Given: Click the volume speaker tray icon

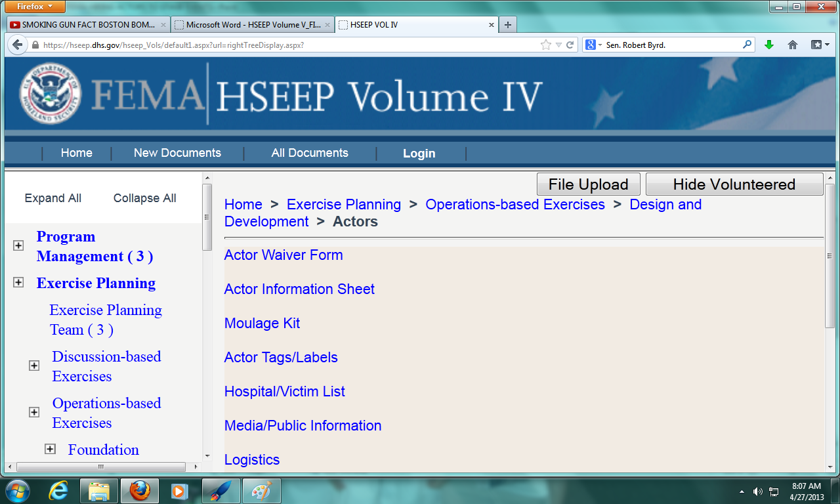Looking at the screenshot, I should [x=758, y=492].
